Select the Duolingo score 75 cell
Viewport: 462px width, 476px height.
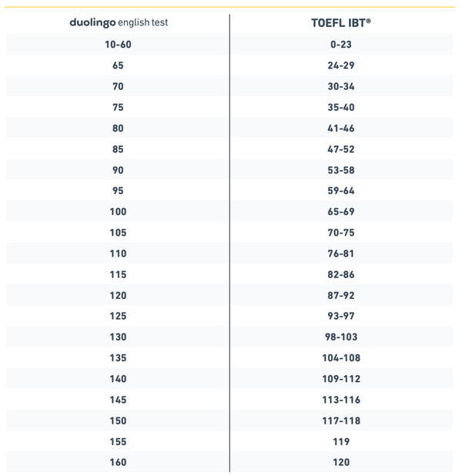coord(118,107)
